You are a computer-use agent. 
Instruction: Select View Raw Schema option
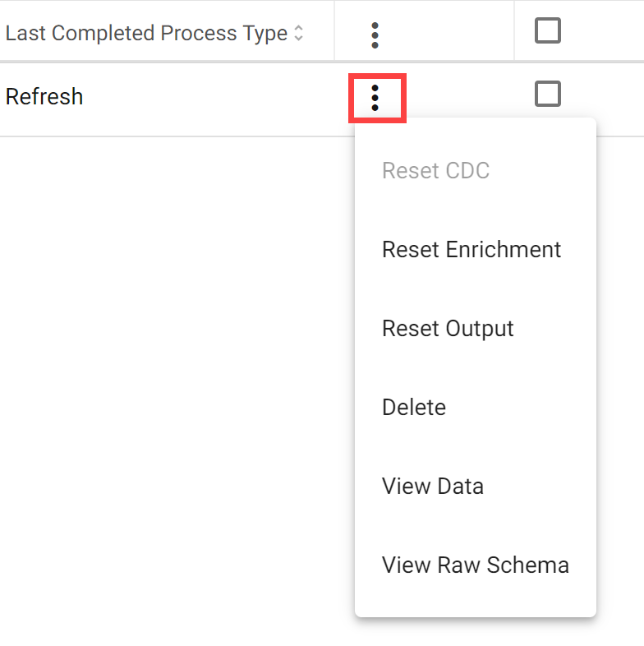(x=476, y=565)
